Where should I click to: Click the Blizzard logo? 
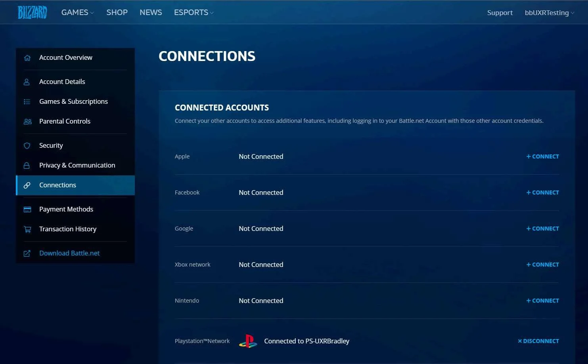[x=33, y=12]
